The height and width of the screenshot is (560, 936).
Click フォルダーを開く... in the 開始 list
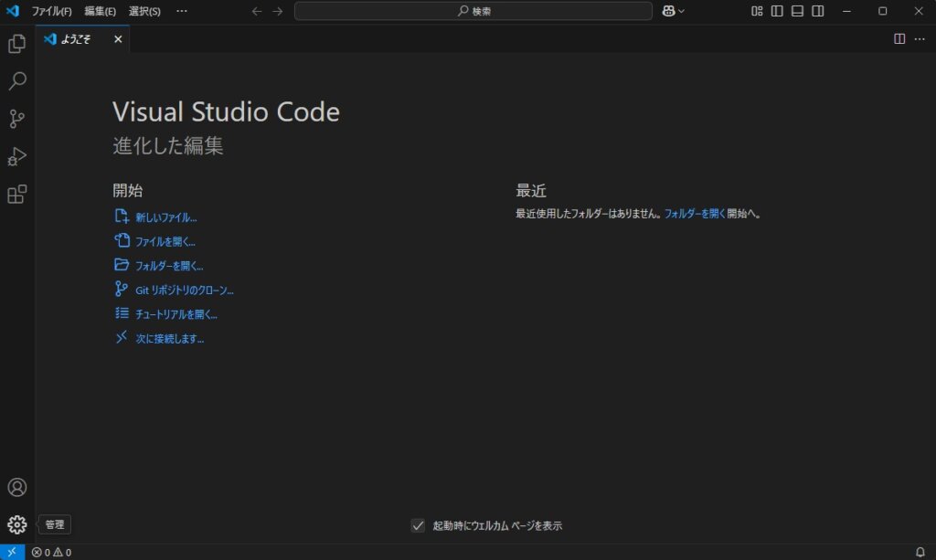click(169, 266)
